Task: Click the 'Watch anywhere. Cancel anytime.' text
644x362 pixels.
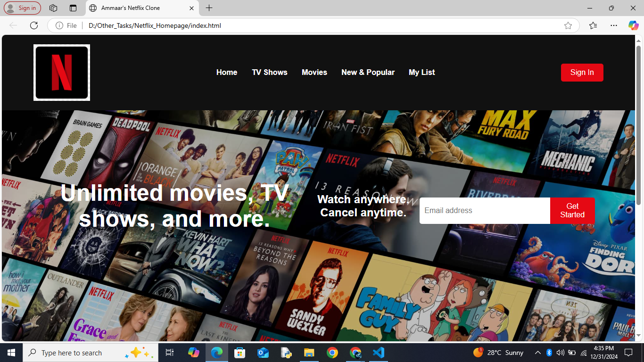Action: pyautogui.click(x=363, y=206)
